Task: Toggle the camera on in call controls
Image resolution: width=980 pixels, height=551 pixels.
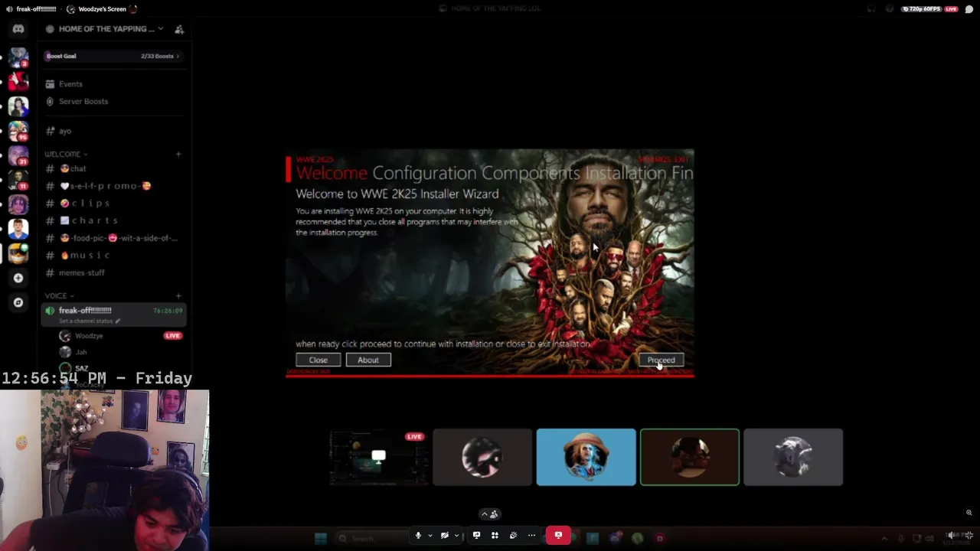Action: pos(444,535)
